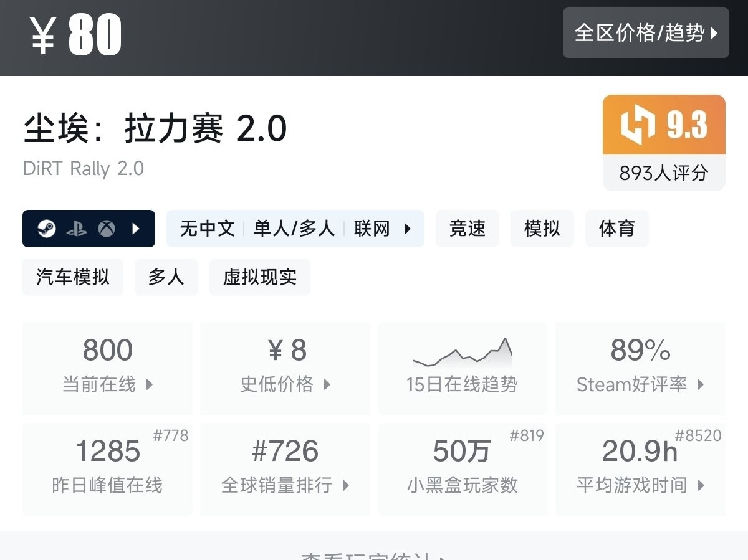Open the 昨日峰值在线 card

[108, 470]
